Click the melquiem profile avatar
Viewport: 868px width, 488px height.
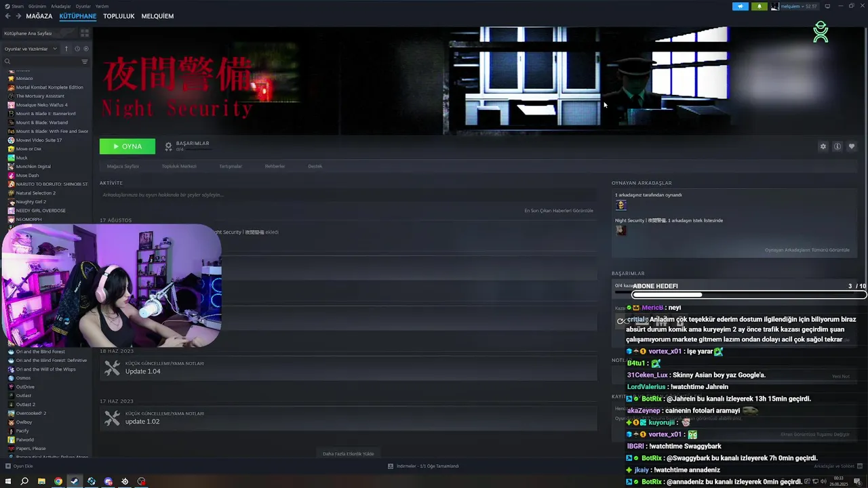[x=775, y=6]
